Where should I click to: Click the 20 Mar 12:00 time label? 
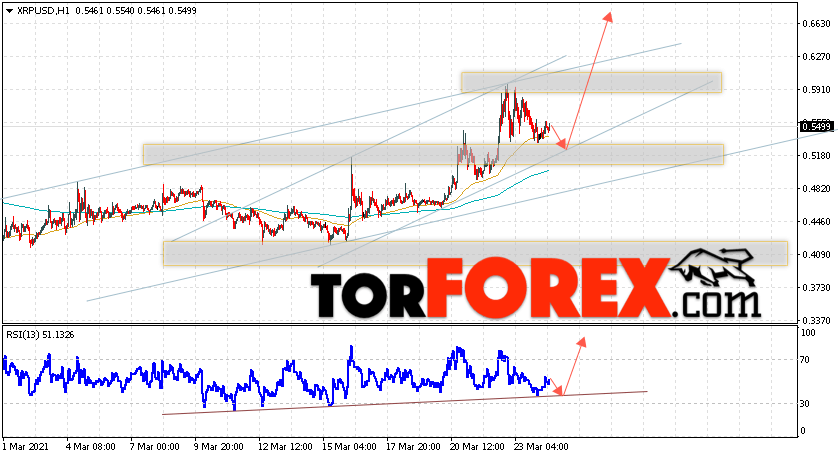coord(478,446)
